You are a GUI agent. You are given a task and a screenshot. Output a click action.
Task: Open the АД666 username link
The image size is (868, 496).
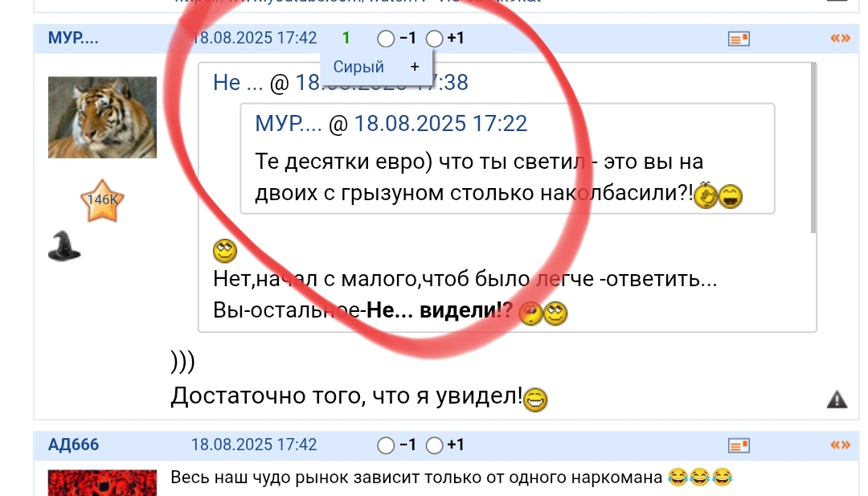point(73,445)
